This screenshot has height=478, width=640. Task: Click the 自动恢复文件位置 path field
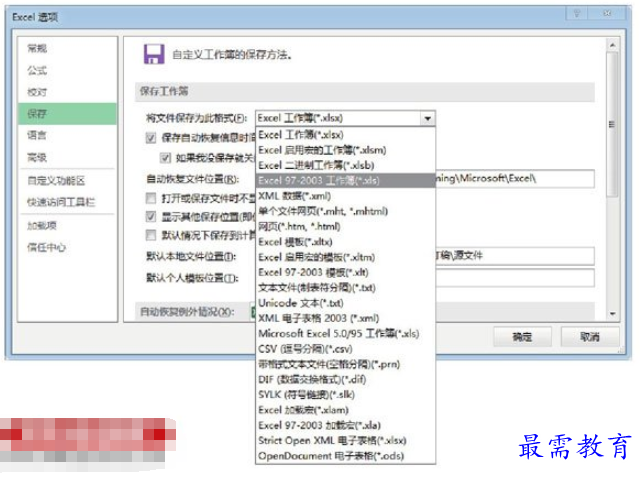[514, 179]
